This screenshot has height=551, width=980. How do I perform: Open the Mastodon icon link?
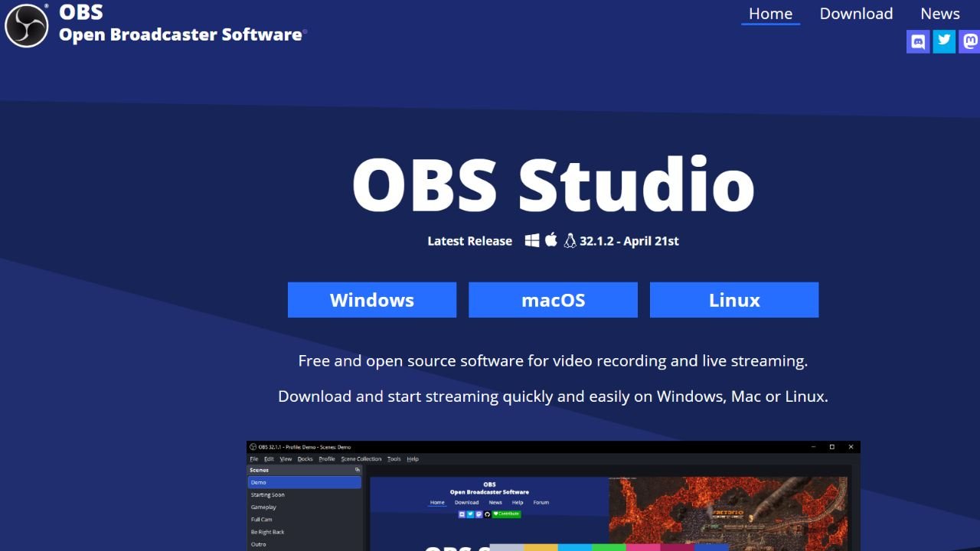[970, 41]
